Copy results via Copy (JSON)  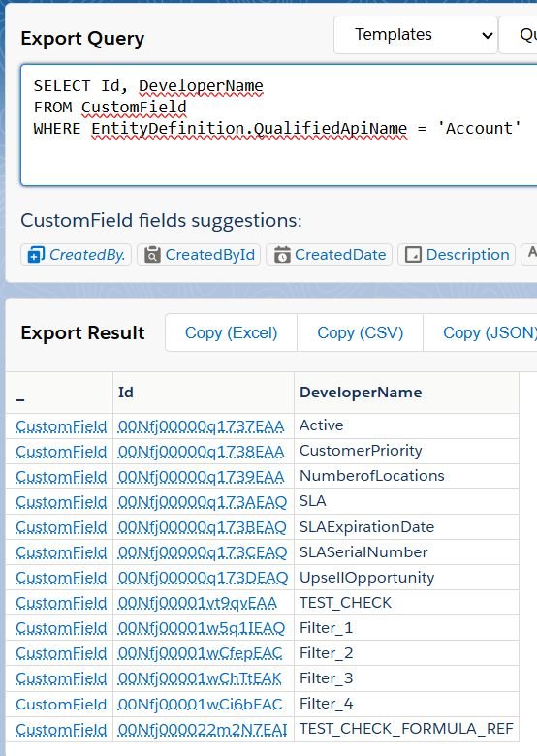click(x=482, y=332)
